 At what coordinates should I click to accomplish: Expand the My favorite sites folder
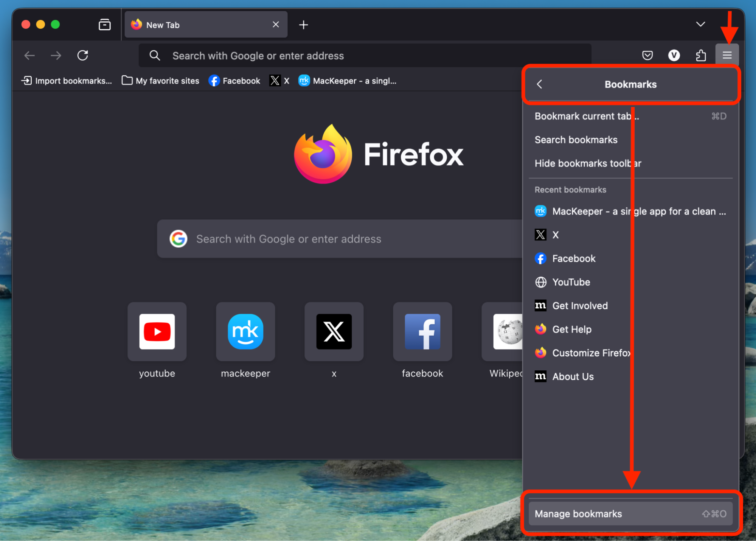click(x=160, y=81)
